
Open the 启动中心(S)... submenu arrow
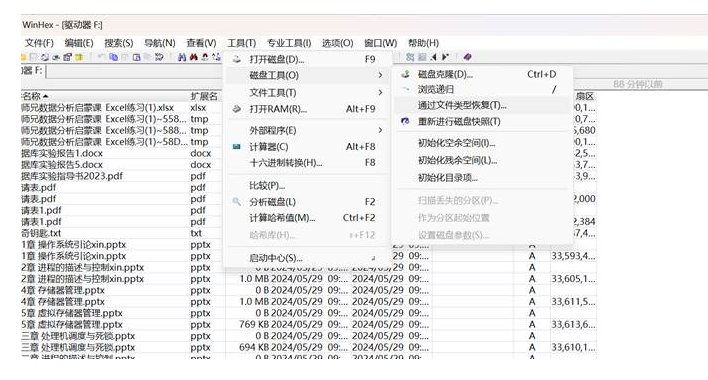[373, 258]
